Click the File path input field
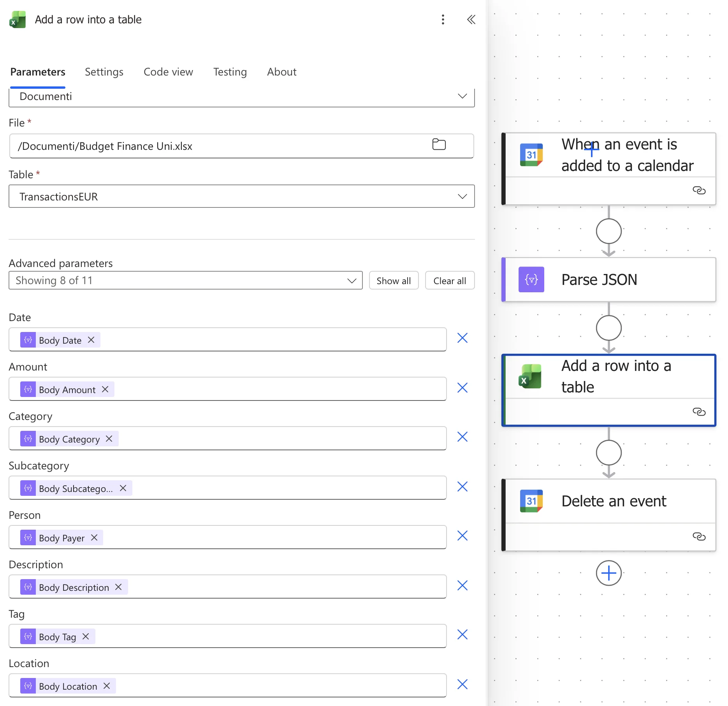Screen dimensions: 728x706 [241, 146]
